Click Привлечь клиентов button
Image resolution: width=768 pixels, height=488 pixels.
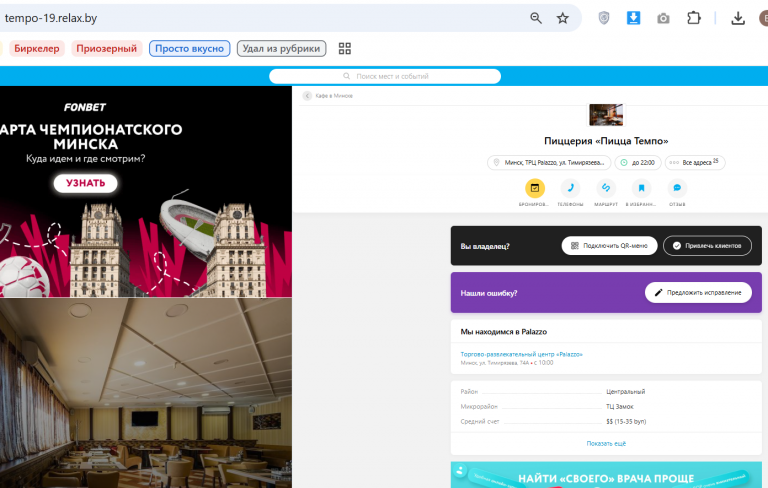pos(707,246)
